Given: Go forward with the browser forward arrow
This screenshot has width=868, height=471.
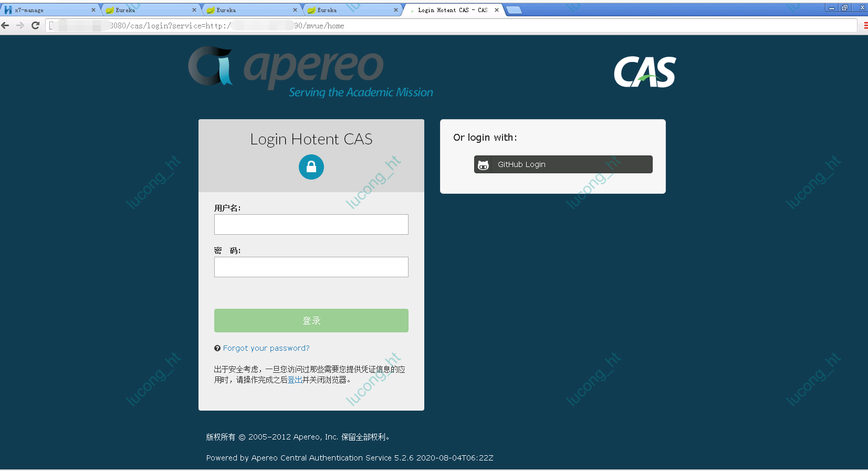Looking at the screenshot, I should [x=20, y=25].
